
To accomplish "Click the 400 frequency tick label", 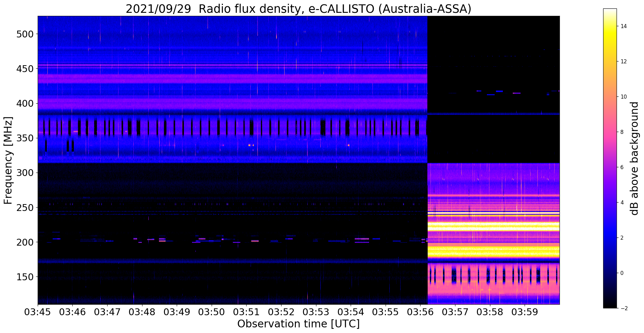I will tap(25, 103).
